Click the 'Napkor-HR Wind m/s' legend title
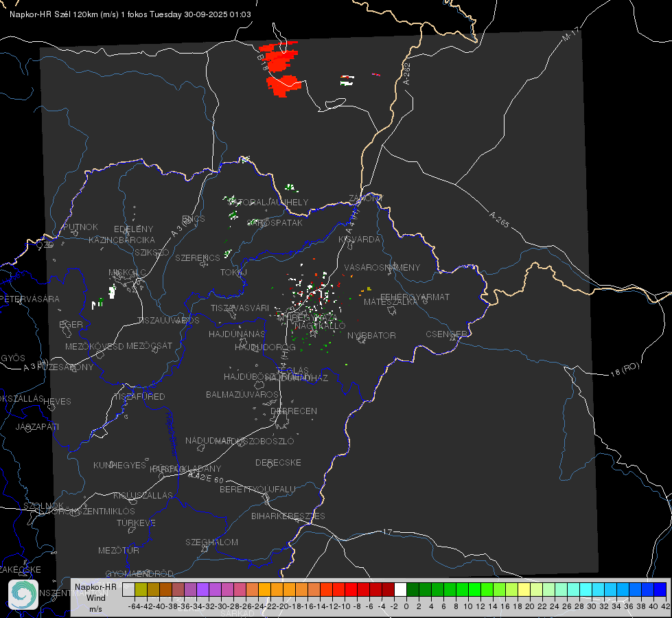 (x=95, y=597)
